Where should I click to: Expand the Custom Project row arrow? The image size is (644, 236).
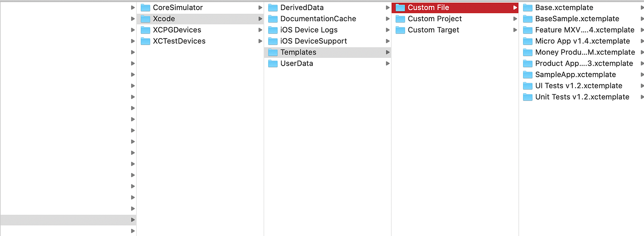point(515,19)
